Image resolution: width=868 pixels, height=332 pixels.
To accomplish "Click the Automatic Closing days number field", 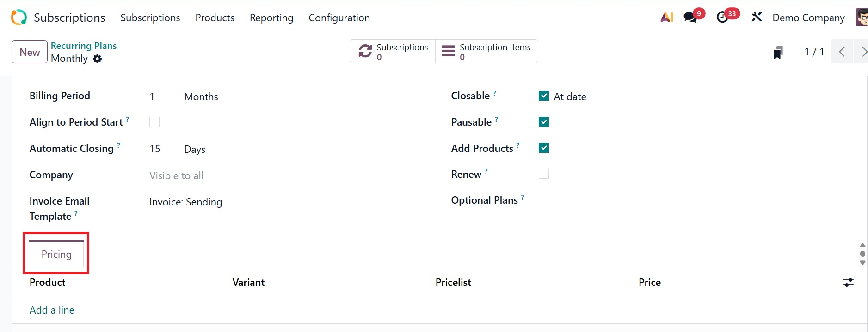I will [155, 149].
